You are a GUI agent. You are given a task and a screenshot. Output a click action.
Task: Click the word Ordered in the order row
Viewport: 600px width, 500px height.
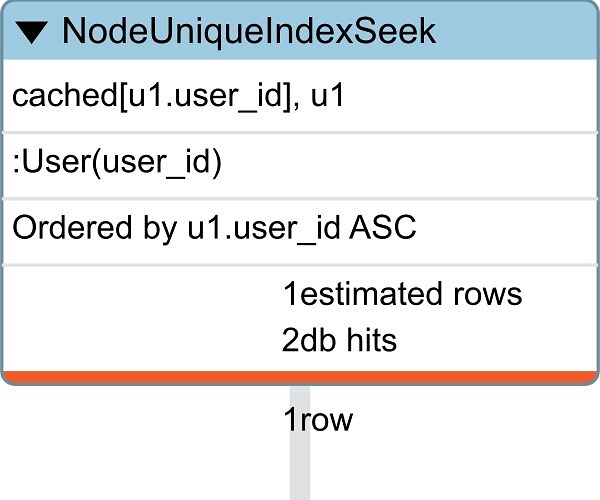[72, 227]
